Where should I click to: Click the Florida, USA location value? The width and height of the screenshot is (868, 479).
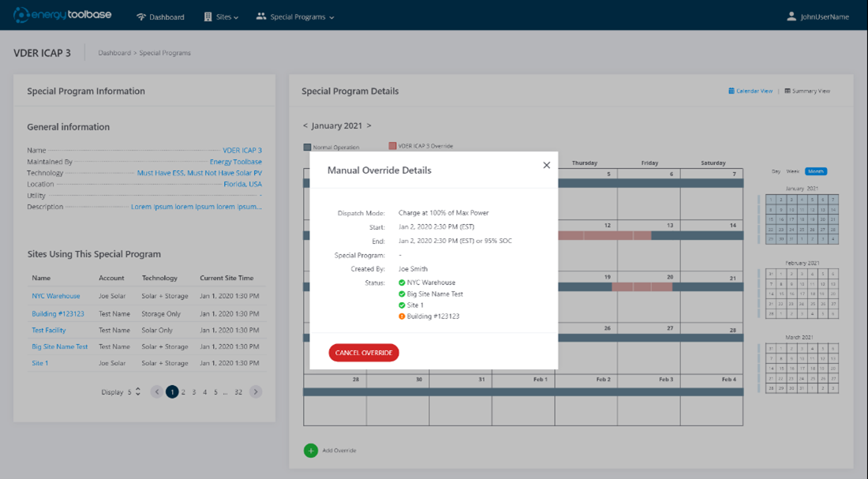(242, 185)
